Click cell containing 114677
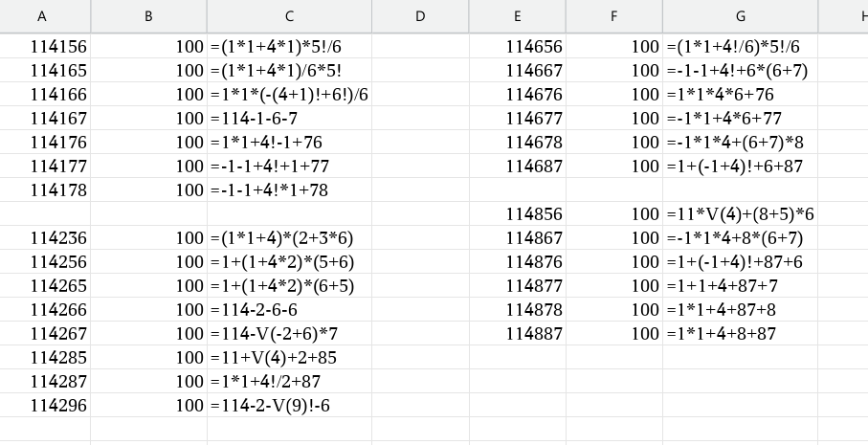868x445 pixels. [x=518, y=119]
